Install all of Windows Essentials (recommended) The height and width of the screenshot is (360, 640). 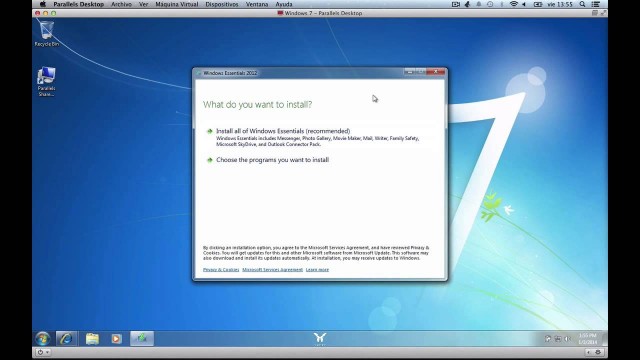pos(283,131)
